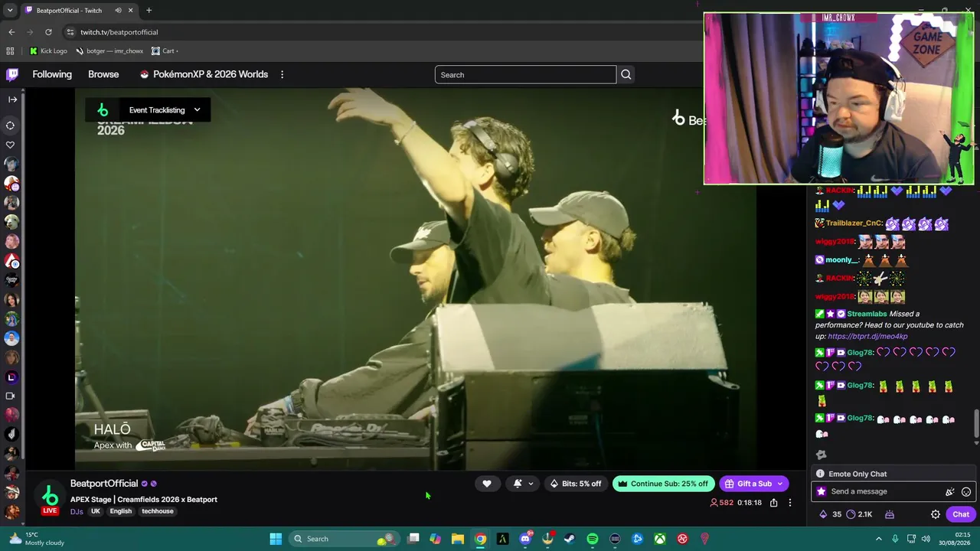Click the Windows taskbar Search box
The image size is (980, 551).
[x=343, y=539]
